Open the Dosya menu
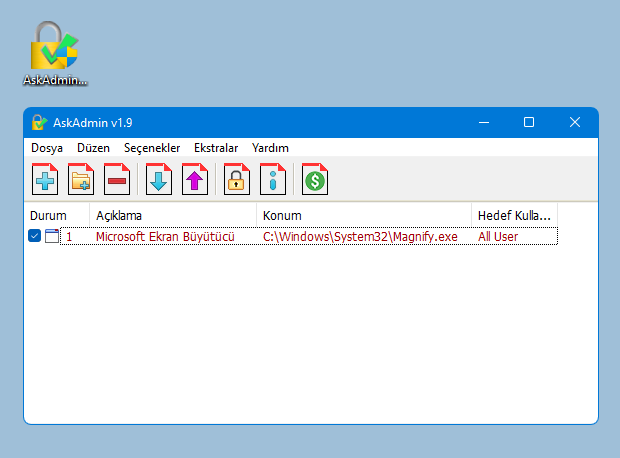 (x=47, y=148)
